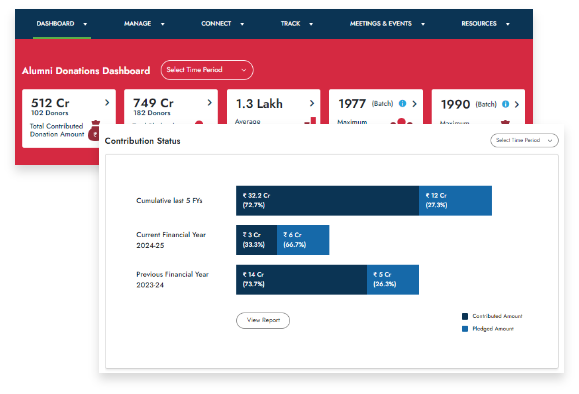This screenshot has width=579, height=394.
Task: Open the Track menu
Action: click(x=290, y=24)
